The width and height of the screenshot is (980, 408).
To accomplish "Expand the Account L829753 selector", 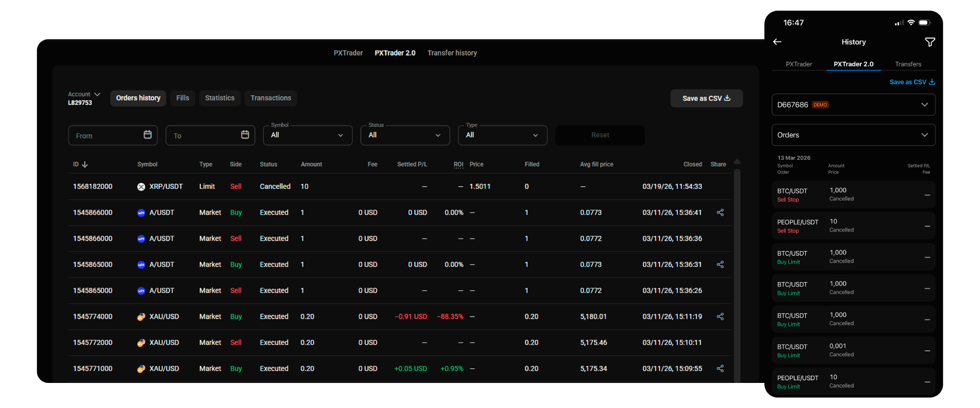I will pyautogui.click(x=84, y=98).
